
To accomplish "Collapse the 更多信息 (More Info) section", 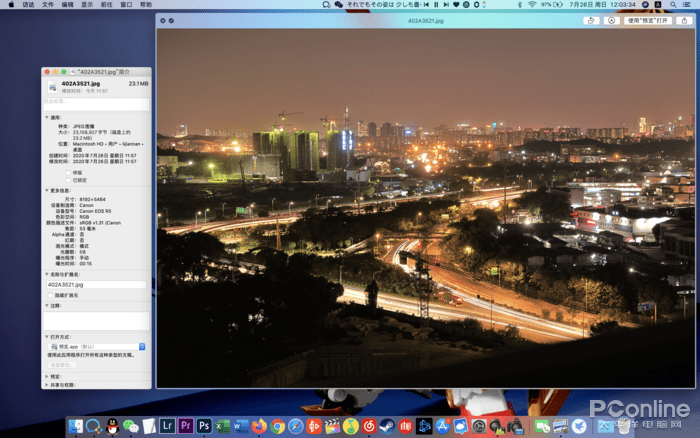I will point(45,189).
